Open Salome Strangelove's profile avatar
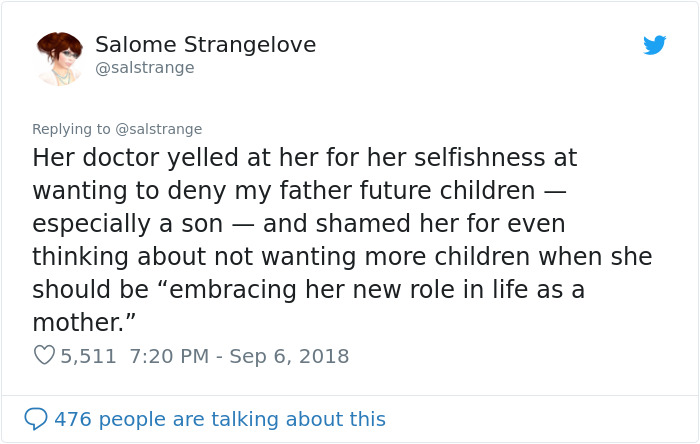This screenshot has height=444, width=700. tap(58, 57)
